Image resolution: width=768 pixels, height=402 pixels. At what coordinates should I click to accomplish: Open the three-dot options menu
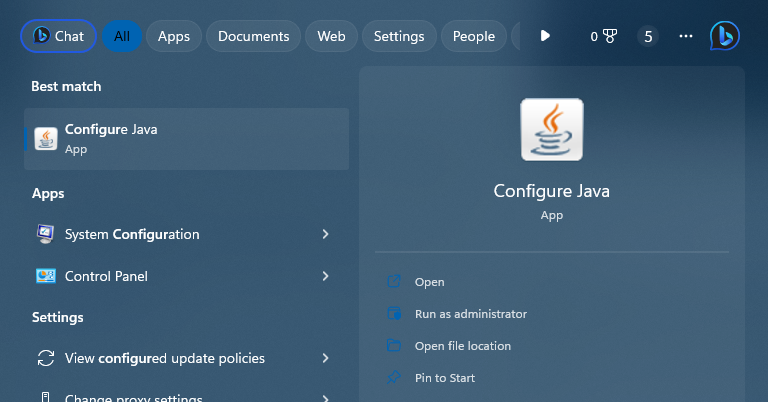(x=686, y=36)
